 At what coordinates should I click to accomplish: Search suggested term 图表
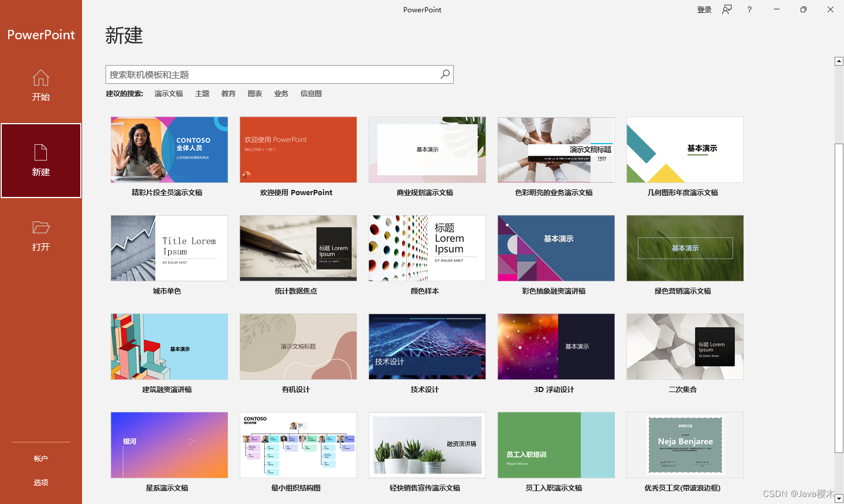(x=255, y=94)
